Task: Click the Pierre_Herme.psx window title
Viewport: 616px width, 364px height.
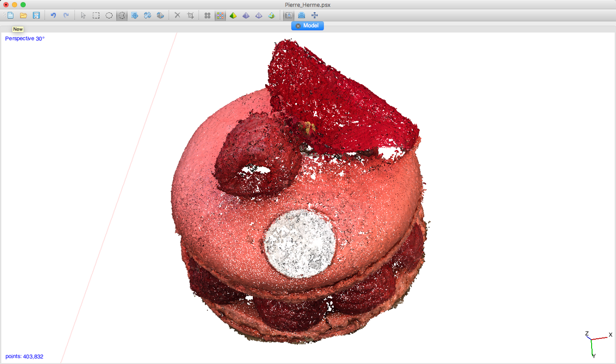Action: point(308,5)
